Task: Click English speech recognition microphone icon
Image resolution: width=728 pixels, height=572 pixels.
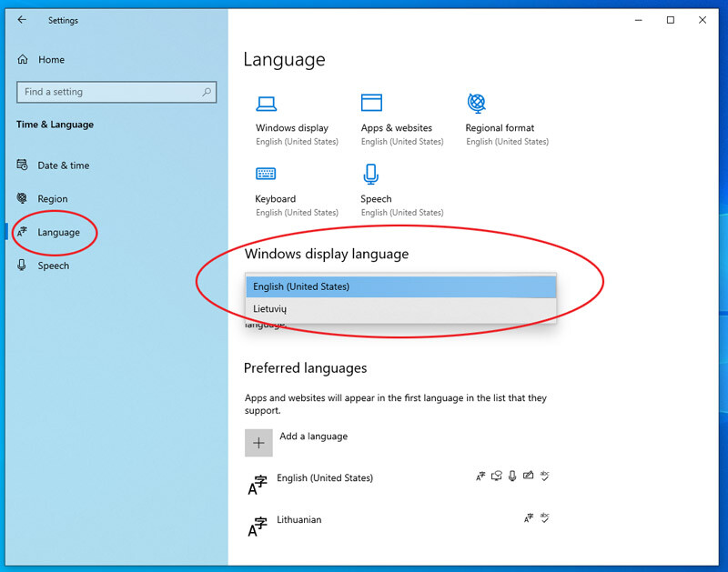Action: pyautogui.click(x=512, y=476)
